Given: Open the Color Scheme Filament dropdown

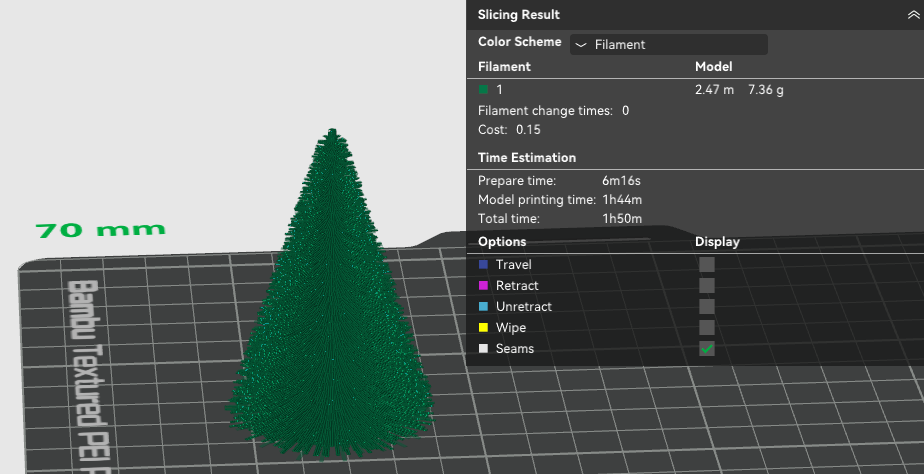Looking at the screenshot, I should [668, 44].
